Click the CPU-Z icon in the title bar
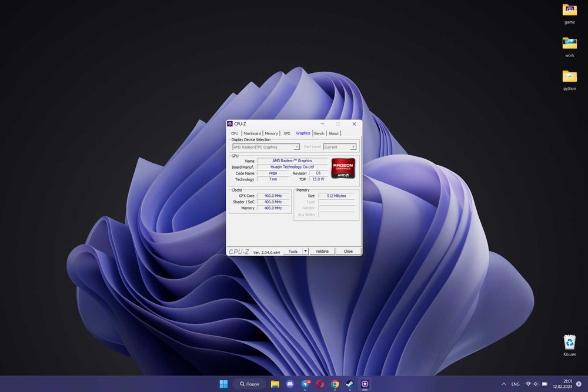 coord(230,124)
